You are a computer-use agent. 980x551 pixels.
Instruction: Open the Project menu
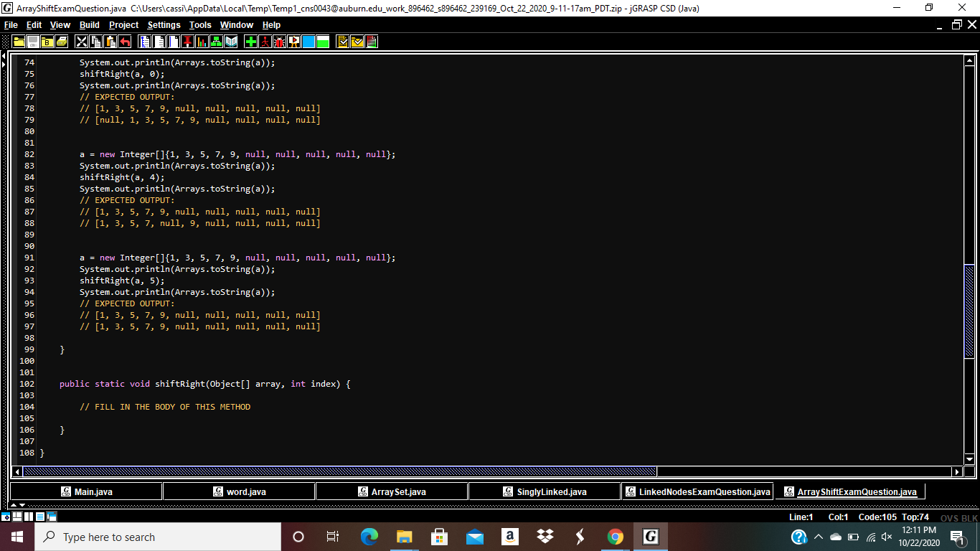pyautogui.click(x=123, y=25)
